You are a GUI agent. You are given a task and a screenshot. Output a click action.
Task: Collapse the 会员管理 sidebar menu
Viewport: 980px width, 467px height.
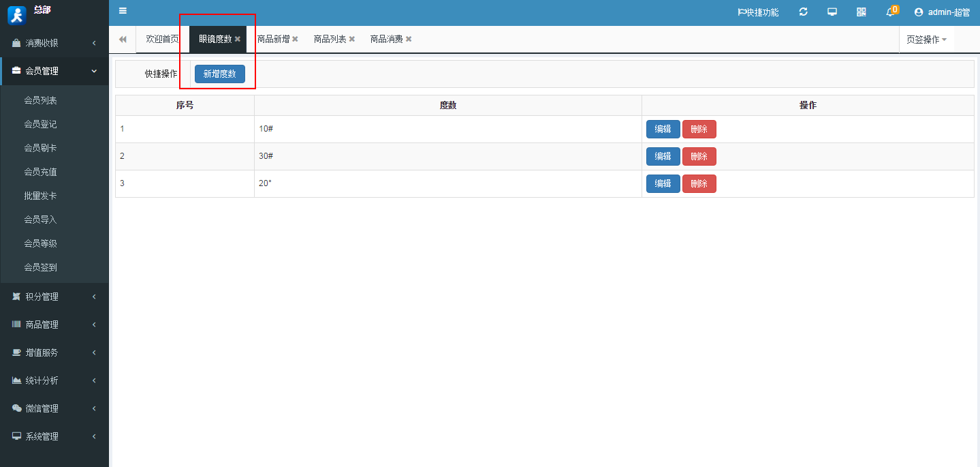54,71
